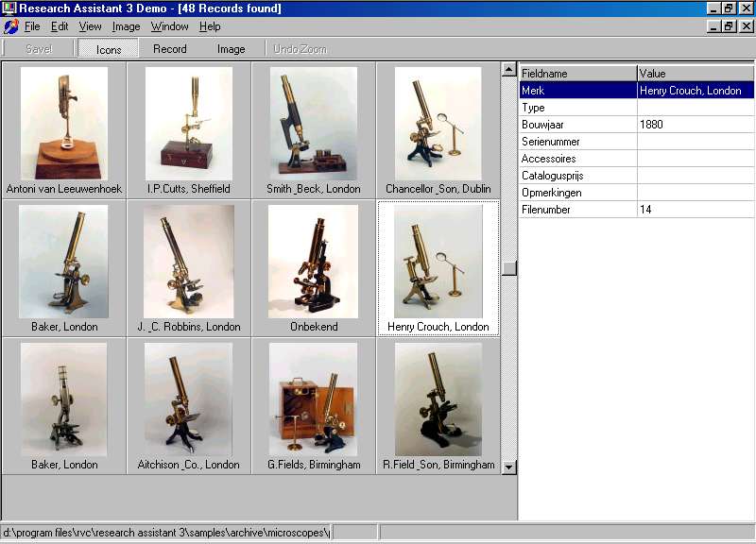This screenshot has height=544, width=756.
Task: Click the scroll down arrow of thumbnail list
Action: 509,467
